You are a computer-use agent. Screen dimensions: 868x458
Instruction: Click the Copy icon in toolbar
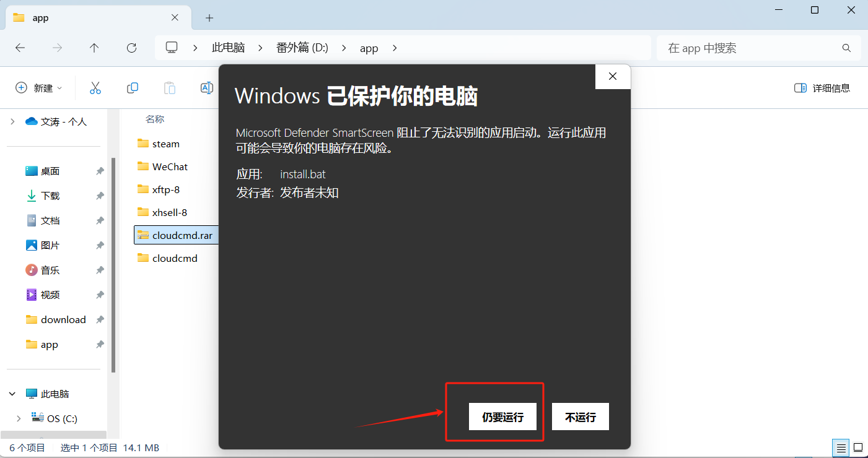132,88
